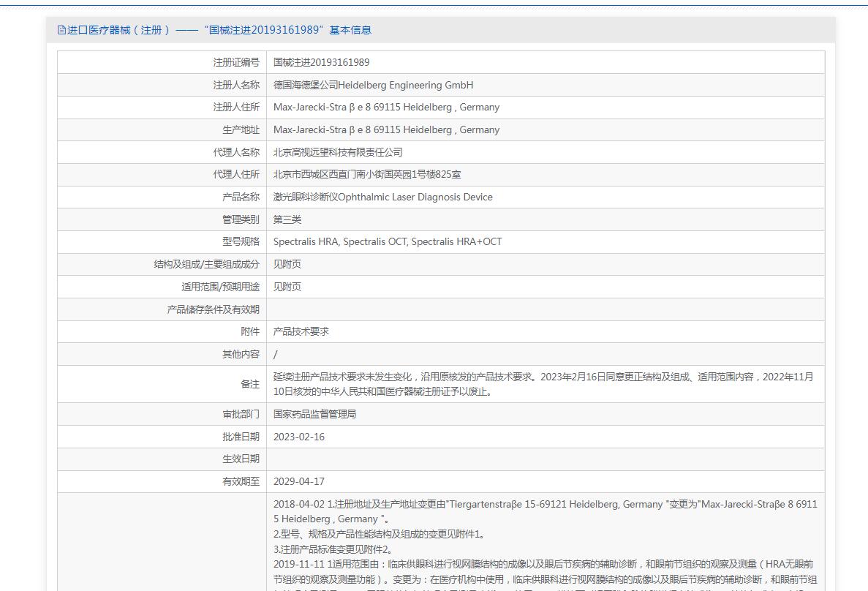Click the expiry date 2029-04-17
The height and width of the screenshot is (591, 868).
click(x=299, y=481)
